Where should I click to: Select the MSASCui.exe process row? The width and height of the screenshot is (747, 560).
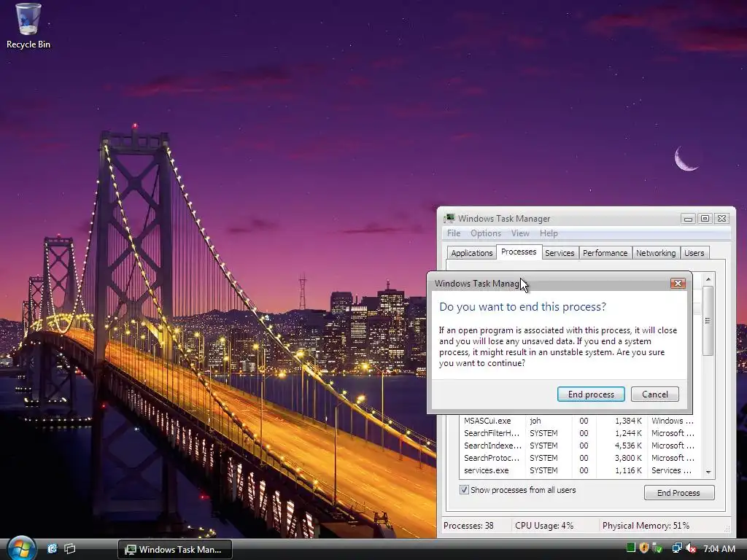(578, 421)
